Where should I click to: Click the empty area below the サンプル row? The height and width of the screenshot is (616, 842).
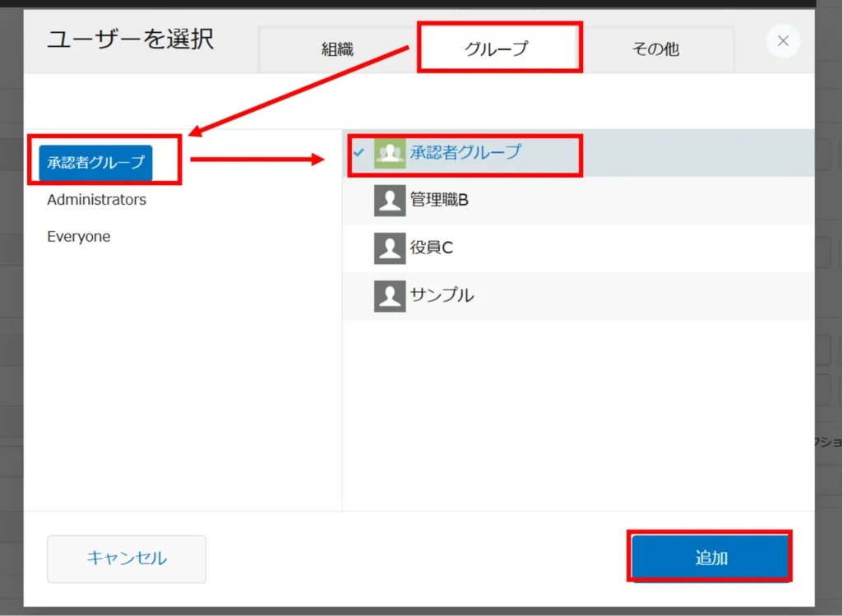[x=576, y=411]
